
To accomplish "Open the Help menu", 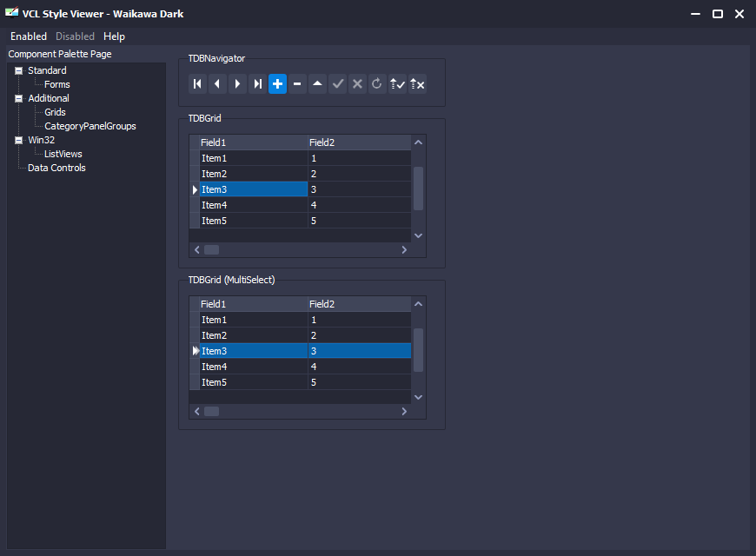I will pyautogui.click(x=114, y=36).
